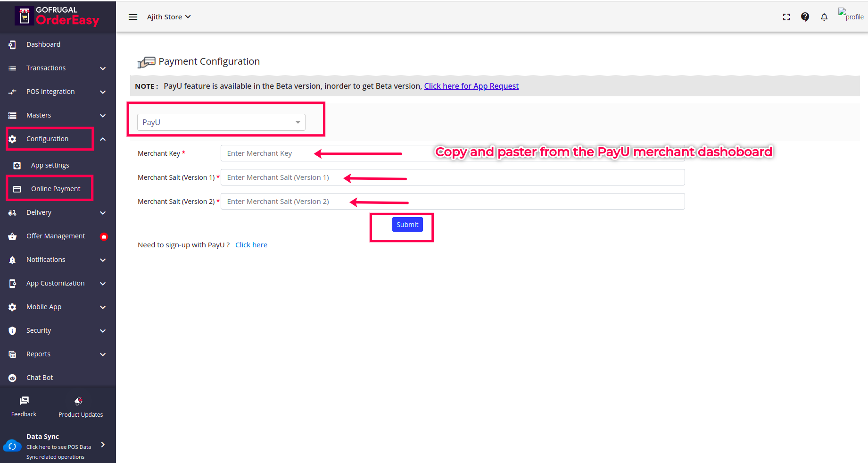
Task: Expand the Transactions submenu chevron
Action: (103, 68)
